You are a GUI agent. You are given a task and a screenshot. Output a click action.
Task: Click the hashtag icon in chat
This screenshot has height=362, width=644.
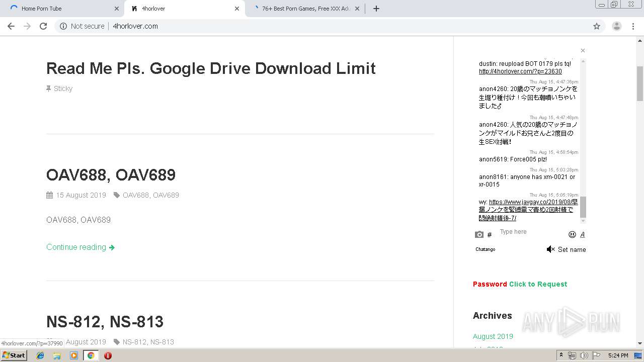[490, 235]
